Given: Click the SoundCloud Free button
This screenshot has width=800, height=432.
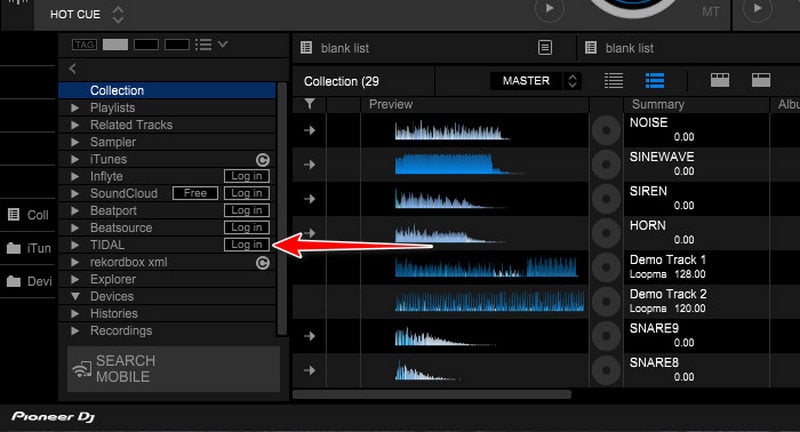Looking at the screenshot, I should click(195, 193).
